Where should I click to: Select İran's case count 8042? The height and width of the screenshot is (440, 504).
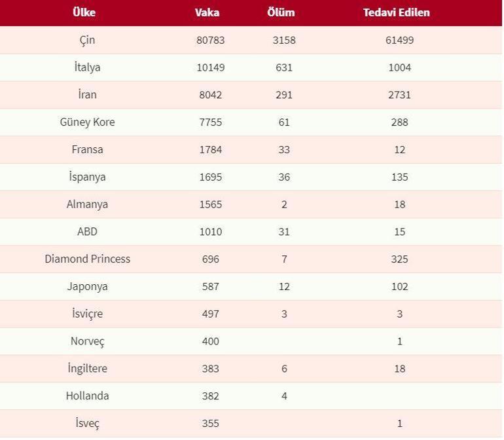210,95
